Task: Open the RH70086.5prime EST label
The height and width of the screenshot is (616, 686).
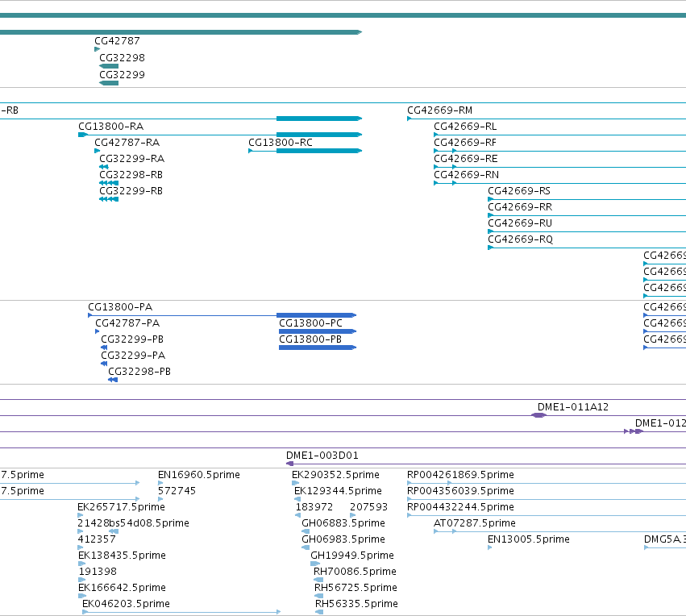Action: 355,572
